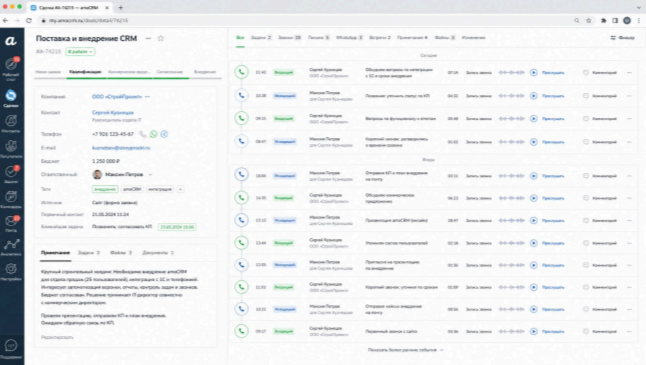This screenshot has height=365, width=646.
Task: Switch to the WhatsApp feed tab
Action: (349, 37)
